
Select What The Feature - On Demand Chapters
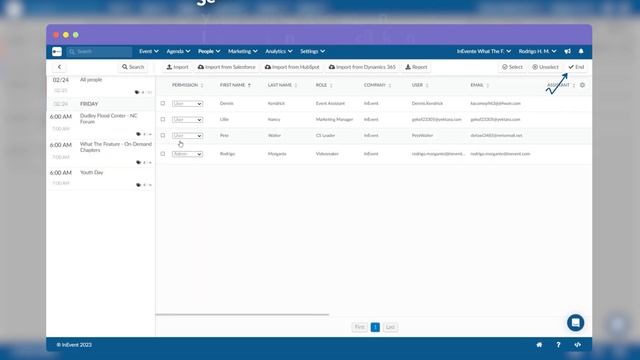pos(100,153)
